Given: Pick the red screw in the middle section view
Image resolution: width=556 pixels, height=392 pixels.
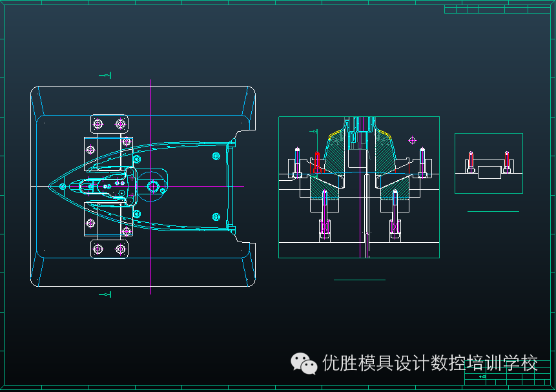Looking at the screenshot, I should coord(317,163).
